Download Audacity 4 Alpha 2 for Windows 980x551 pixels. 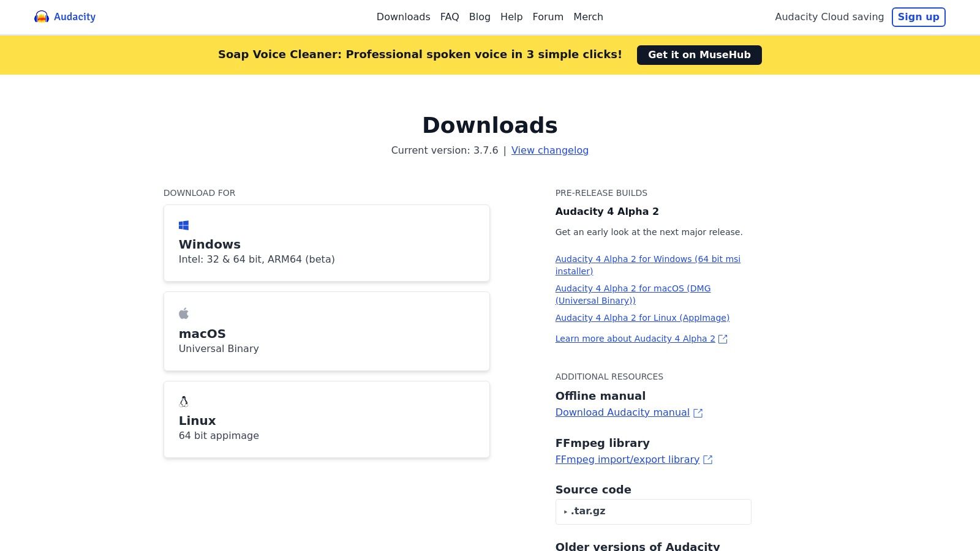click(647, 265)
